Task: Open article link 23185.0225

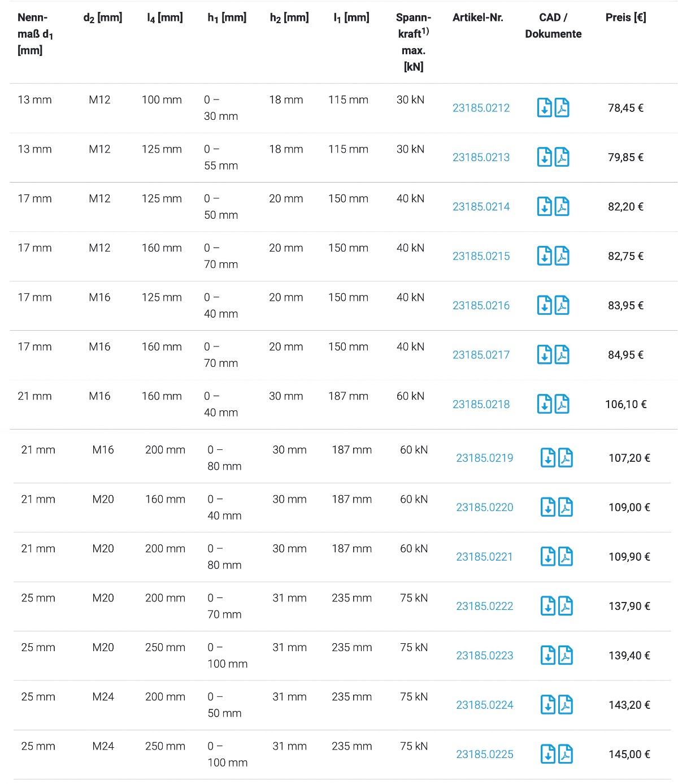Action: point(484,755)
